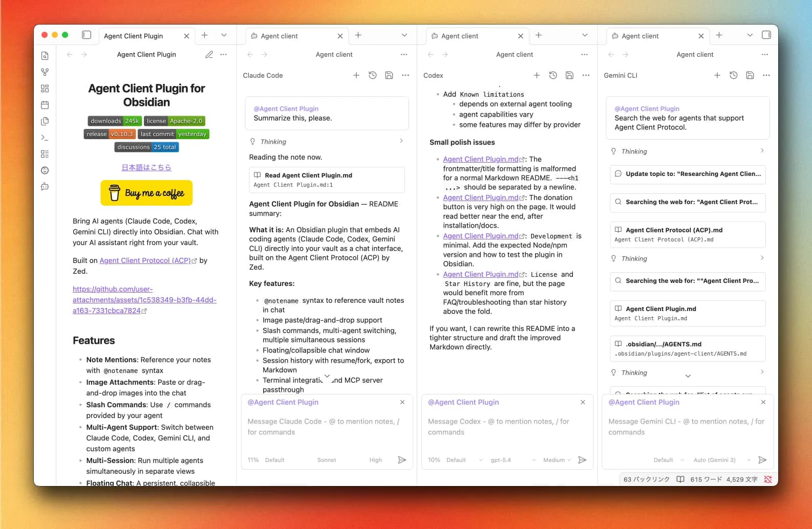Open session history in the Gemini CLI panel

[734, 75]
